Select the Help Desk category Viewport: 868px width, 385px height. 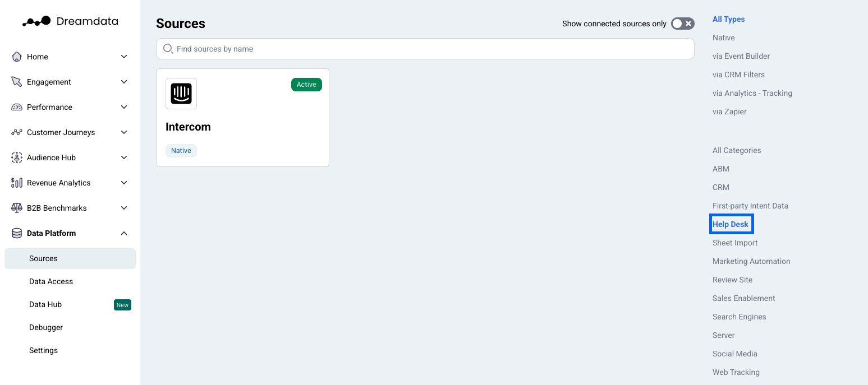pyautogui.click(x=731, y=224)
